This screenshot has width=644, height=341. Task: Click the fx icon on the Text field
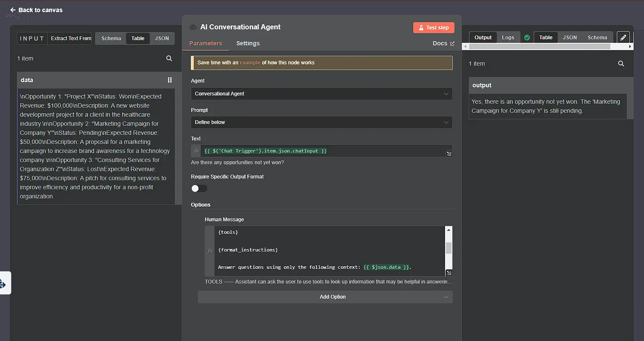196,151
